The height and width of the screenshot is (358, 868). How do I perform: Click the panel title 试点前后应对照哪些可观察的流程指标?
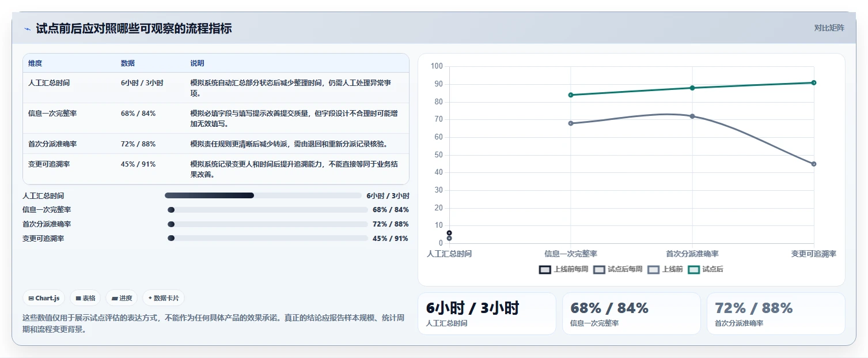(x=134, y=29)
